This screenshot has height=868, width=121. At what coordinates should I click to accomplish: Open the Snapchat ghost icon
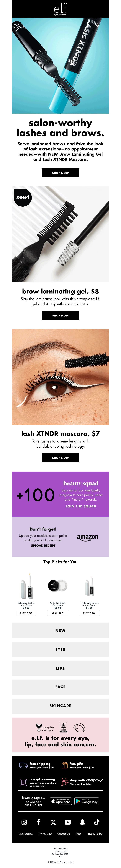[82, 822]
